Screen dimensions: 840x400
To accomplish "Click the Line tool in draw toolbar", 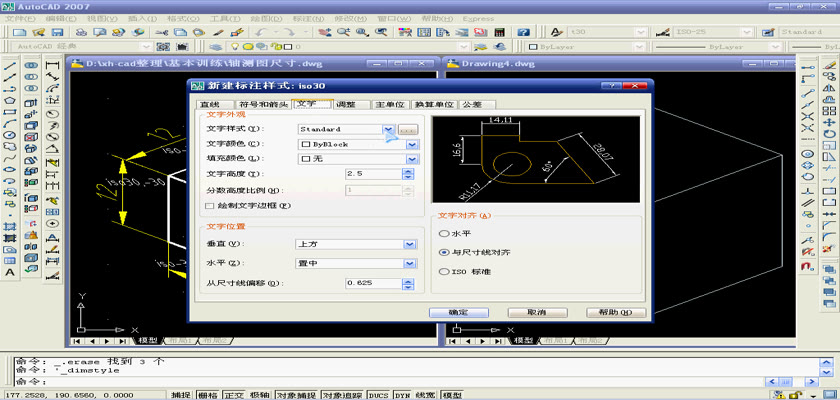I will click(x=10, y=66).
